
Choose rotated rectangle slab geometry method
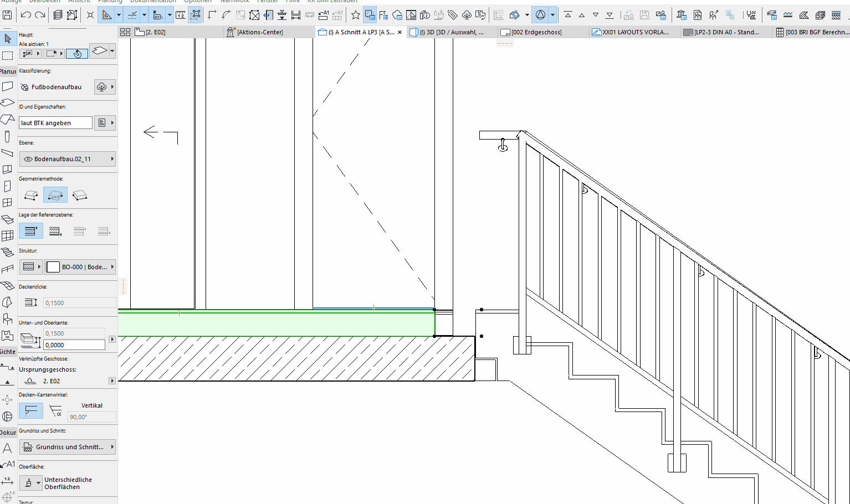(x=80, y=195)
